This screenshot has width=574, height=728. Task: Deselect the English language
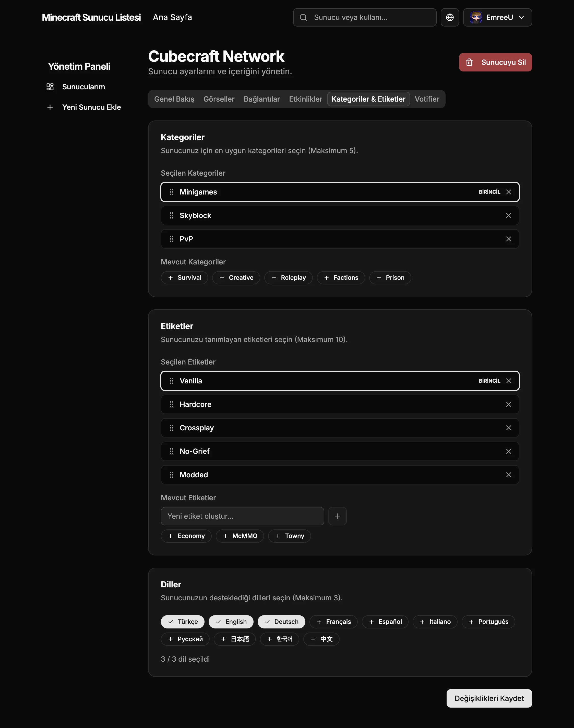(231, 622)
